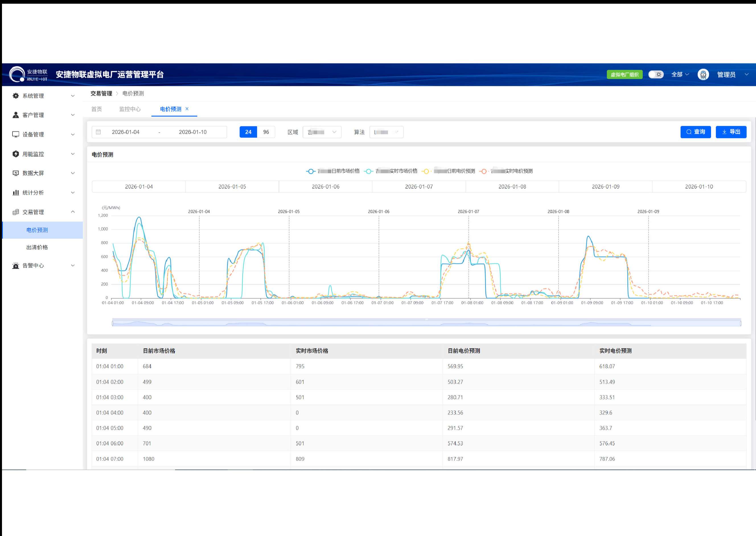Image resolution: width=756 pixels, height=536 pixels.
Task: Click the alarm center siren icon
Action: click(15, 265)
